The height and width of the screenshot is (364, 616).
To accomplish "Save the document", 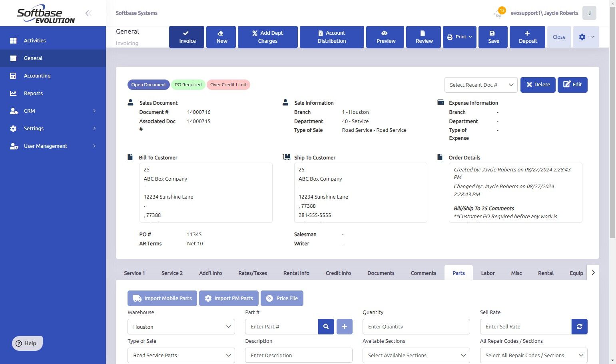I will click(x=493, y=37).
